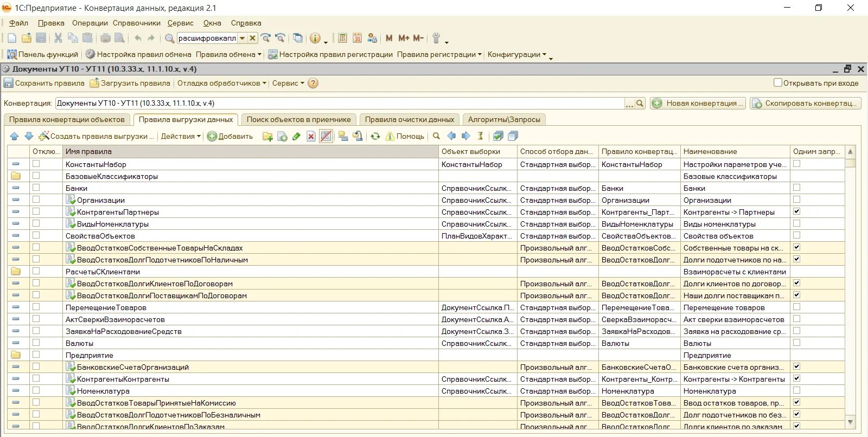Image resolution: width=868 pixels, height=437 pixels.
Task: Open 'Действия' dropdown in rules toolbar
Action: [x=181, y=136]
